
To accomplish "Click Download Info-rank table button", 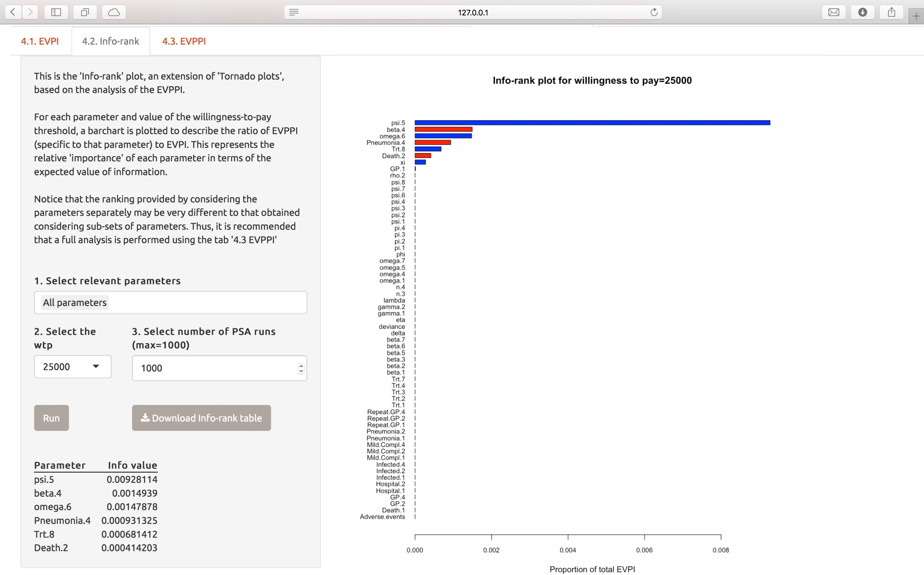I will (201, 418).
